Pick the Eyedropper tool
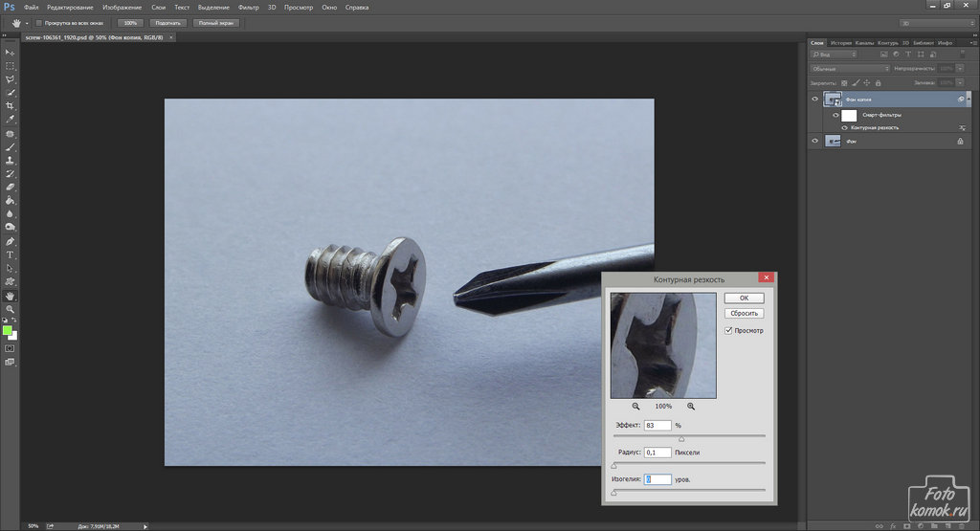Viewport: 980px width, 531px height. coord(10,120)
